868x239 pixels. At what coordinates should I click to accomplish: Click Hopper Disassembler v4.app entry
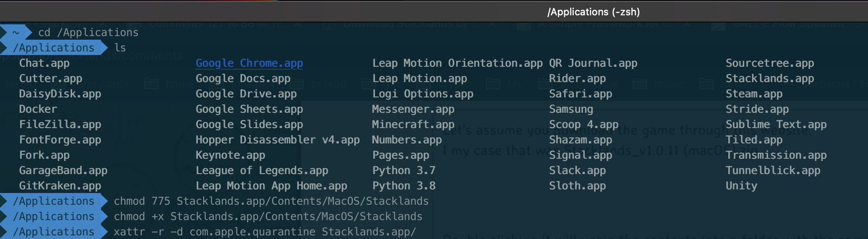coord(277,140)
